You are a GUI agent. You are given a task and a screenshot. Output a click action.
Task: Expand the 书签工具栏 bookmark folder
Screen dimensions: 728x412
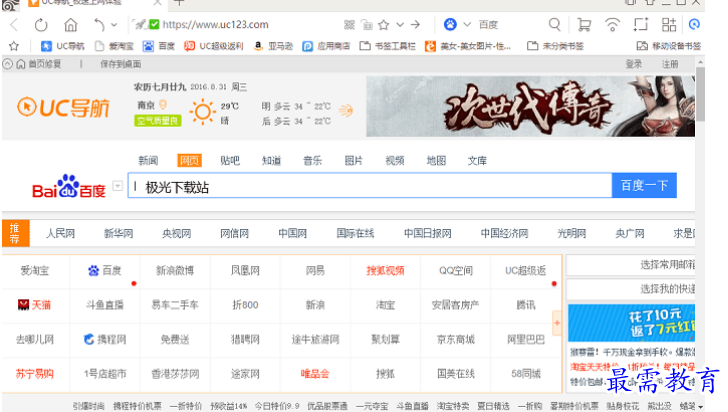(x=388, y=46)
